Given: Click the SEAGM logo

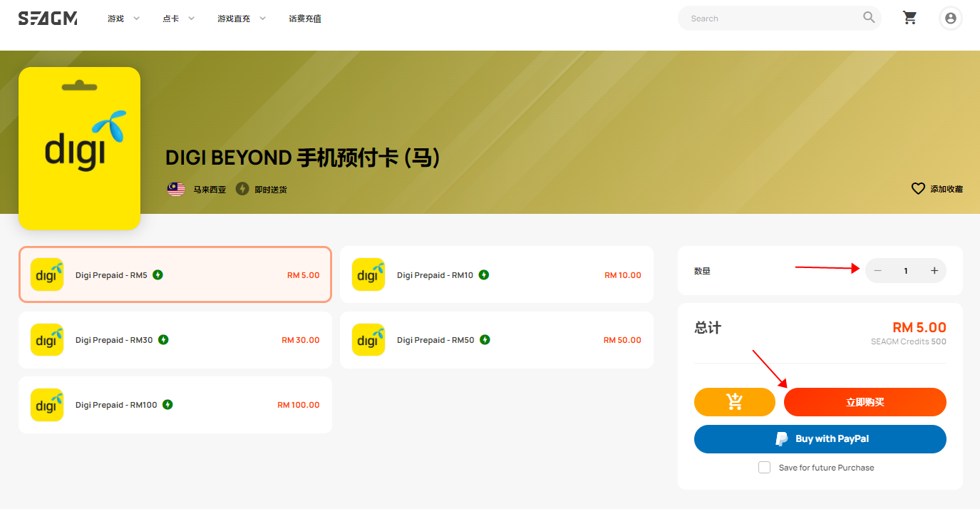Looking at the screenshot, I should coord(48,19).
